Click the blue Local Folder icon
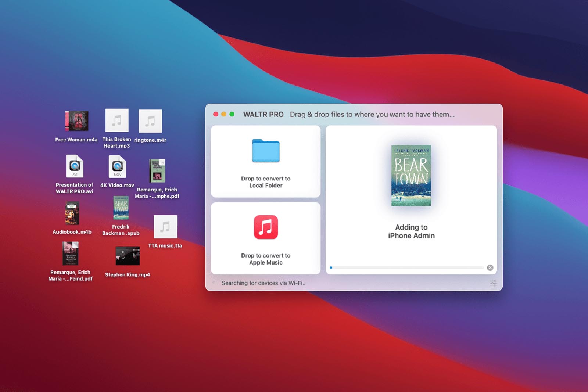 (266, 151)
